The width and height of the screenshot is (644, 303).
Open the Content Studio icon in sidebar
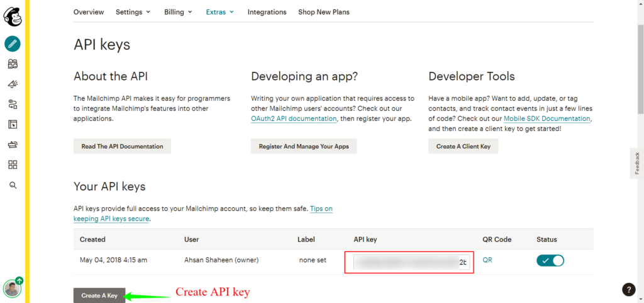click(13, 145)
